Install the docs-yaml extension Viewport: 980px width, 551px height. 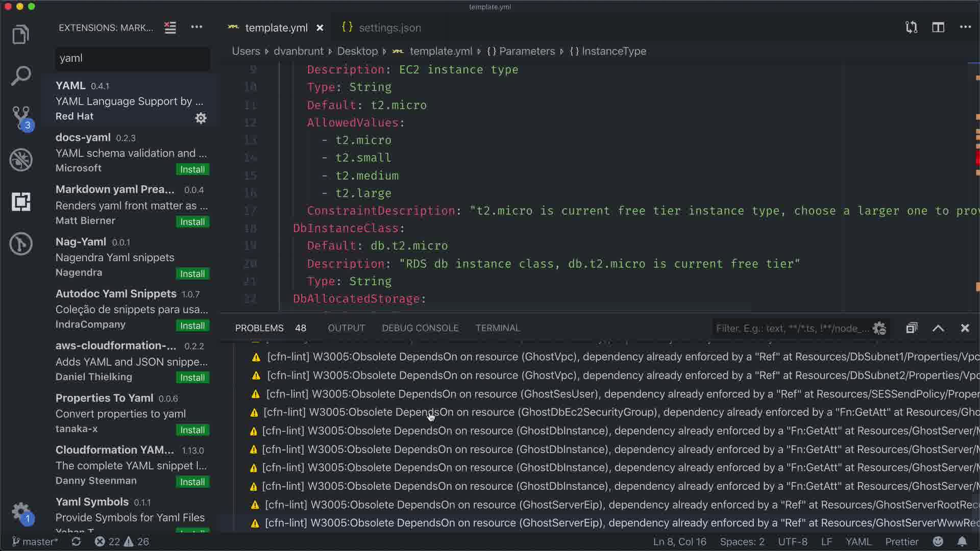click(x=192, y=169)
